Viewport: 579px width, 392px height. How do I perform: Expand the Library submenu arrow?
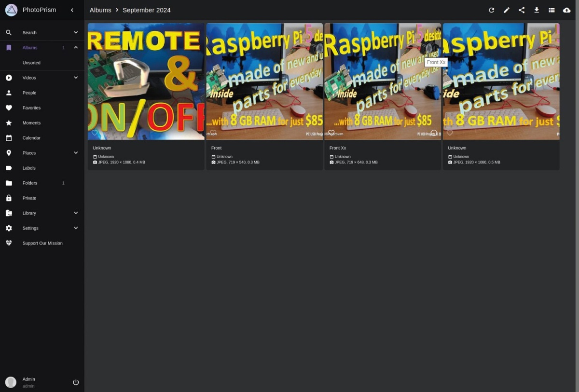(76, 213)
